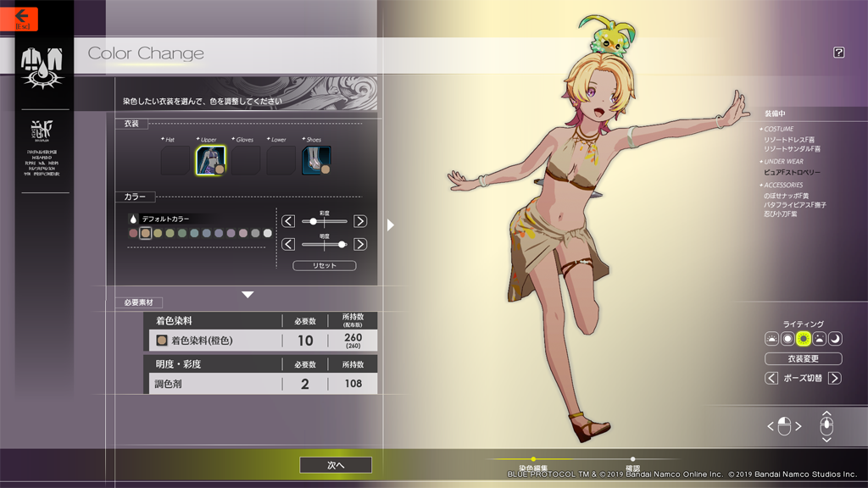Select the Upper costume slot
This screenshot has height=488, width=868.
210,160
